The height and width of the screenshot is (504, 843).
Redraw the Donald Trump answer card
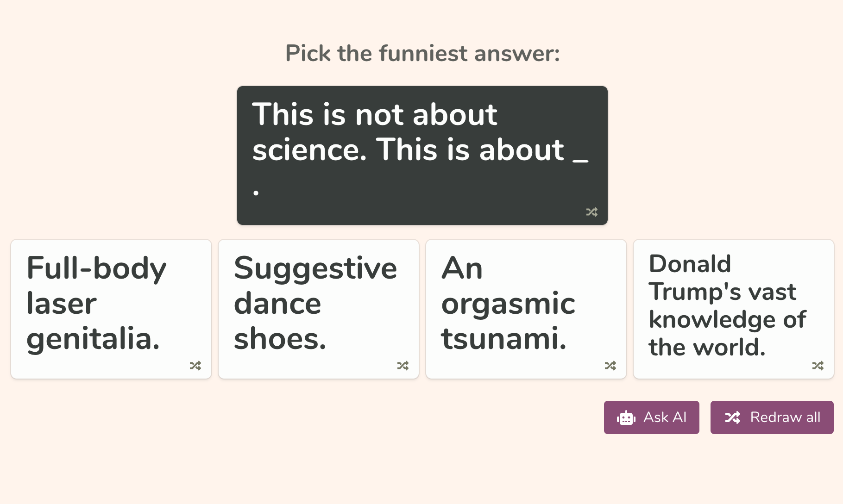[818, 366]
